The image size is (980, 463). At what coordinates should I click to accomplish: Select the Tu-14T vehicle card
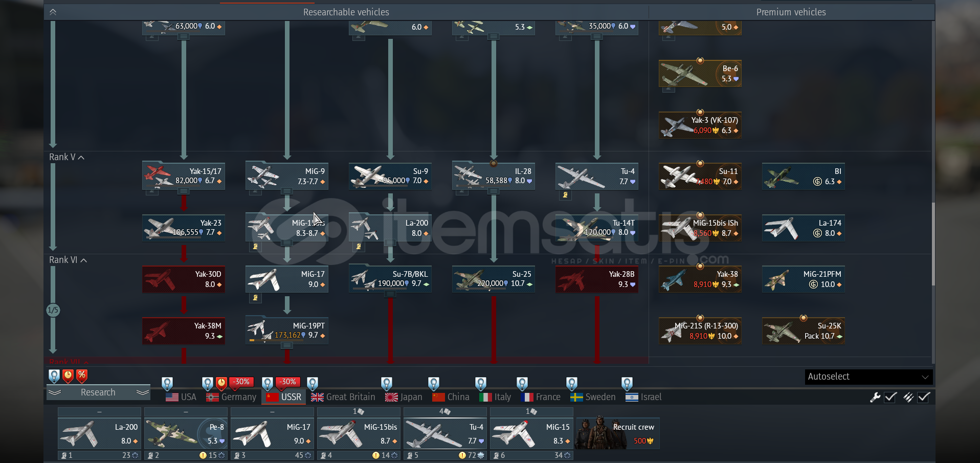click(597, 228)
